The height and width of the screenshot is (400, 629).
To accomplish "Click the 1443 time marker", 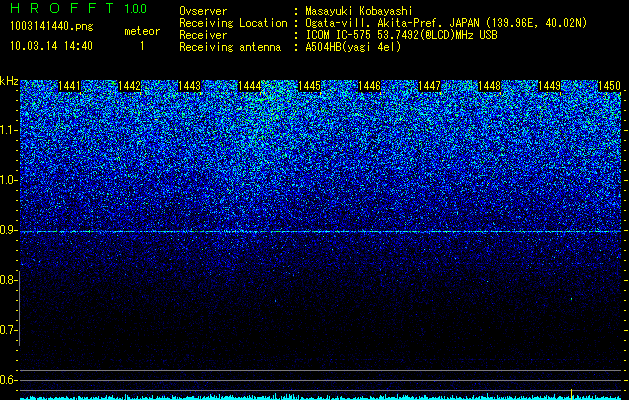I will point(189,86).
